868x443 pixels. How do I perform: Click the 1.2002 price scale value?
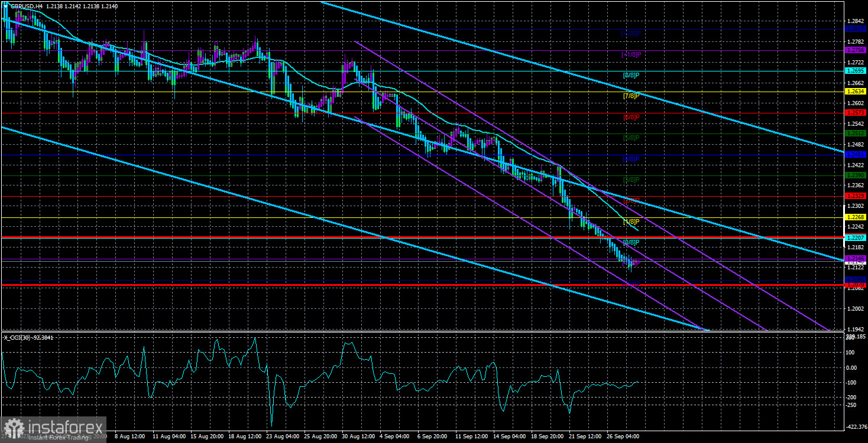point(856,309)
